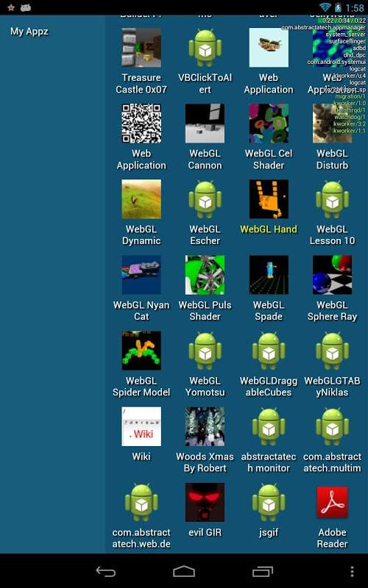Tap the battery status icon
This screenshot has height=588, width=368.
(x=338, y=7)
